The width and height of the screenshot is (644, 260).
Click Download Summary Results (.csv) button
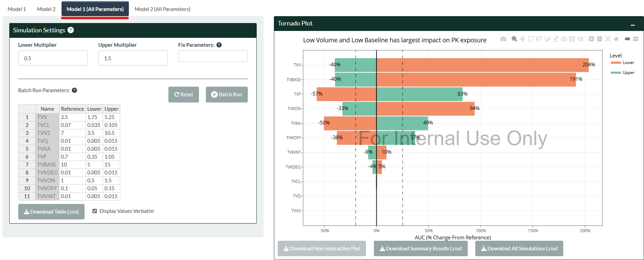pos(420,249)
